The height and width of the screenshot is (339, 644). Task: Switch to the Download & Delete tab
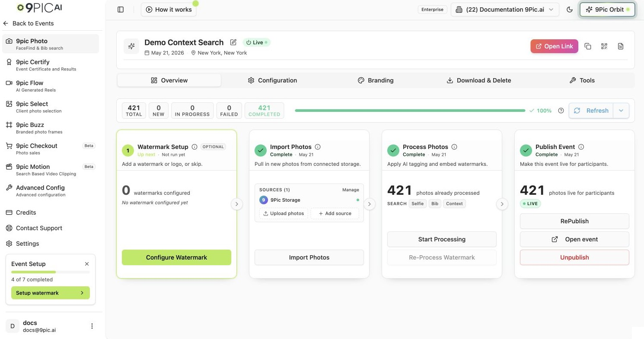tap(478, 80)
